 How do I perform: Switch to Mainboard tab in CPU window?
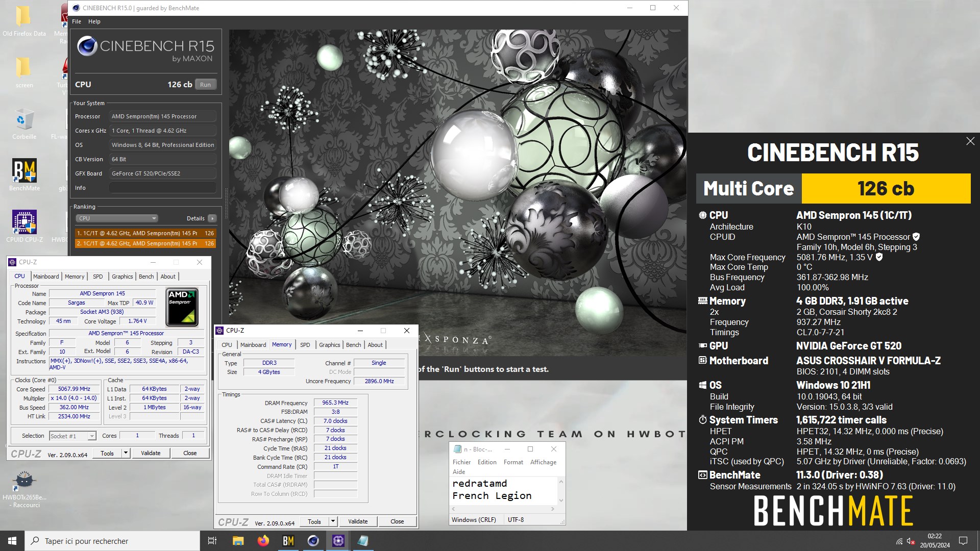tap(46, 277)
